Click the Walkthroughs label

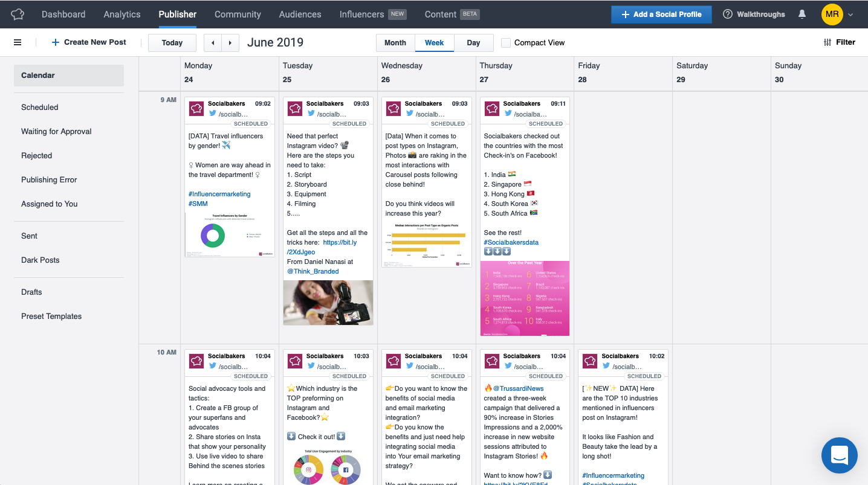click(x=761, y=14)
